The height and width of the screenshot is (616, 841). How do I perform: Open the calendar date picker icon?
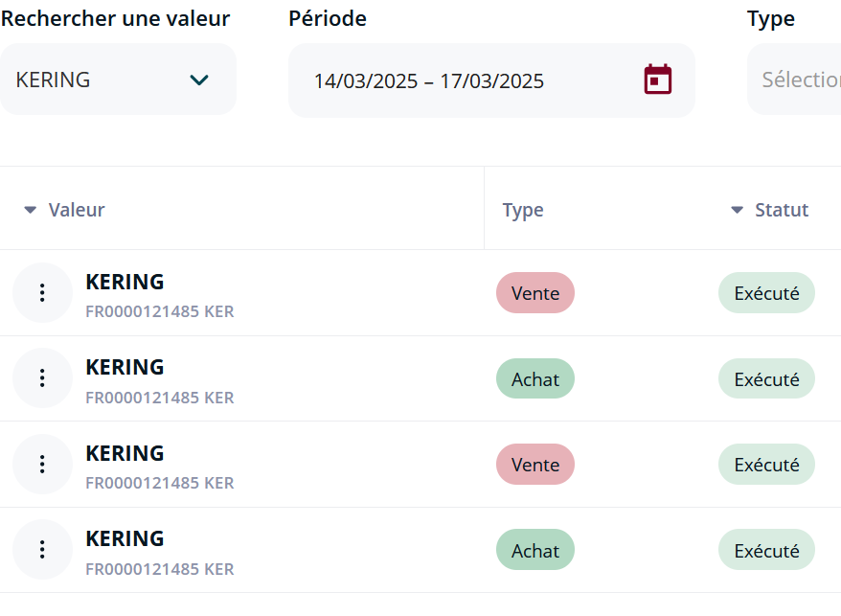pyautogui.click(x=657, y=80)
